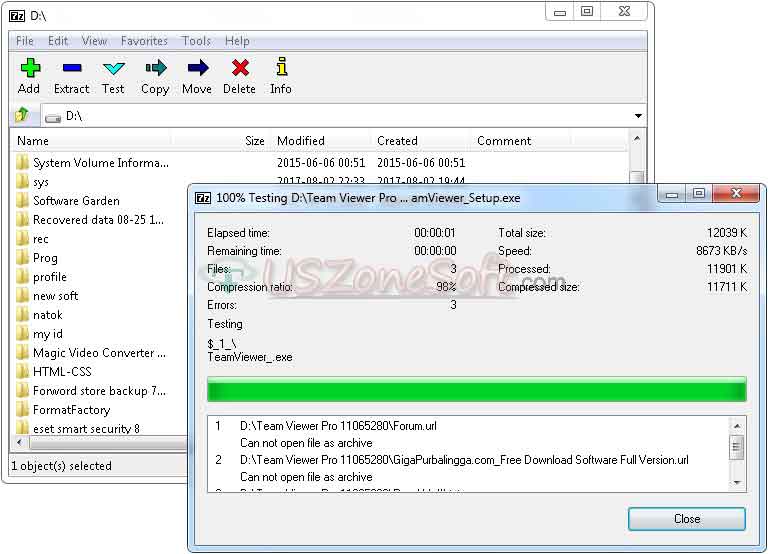
Task: Click the 1 object(s) selected status text
Action: click(x=62, y=465)
